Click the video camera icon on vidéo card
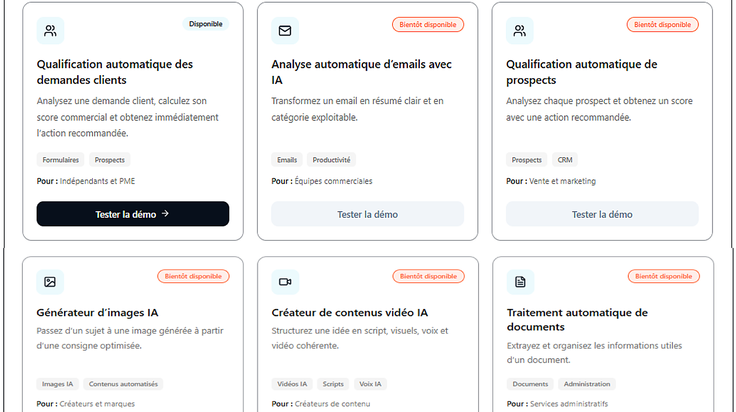This screenshot has height=412, width=736. click(x=285, y=282)
